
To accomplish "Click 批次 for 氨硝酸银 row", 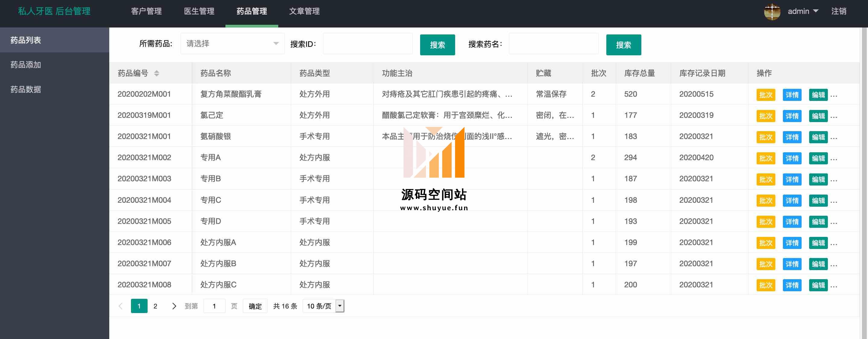I will pyautogui.click(x=766, y=137).
